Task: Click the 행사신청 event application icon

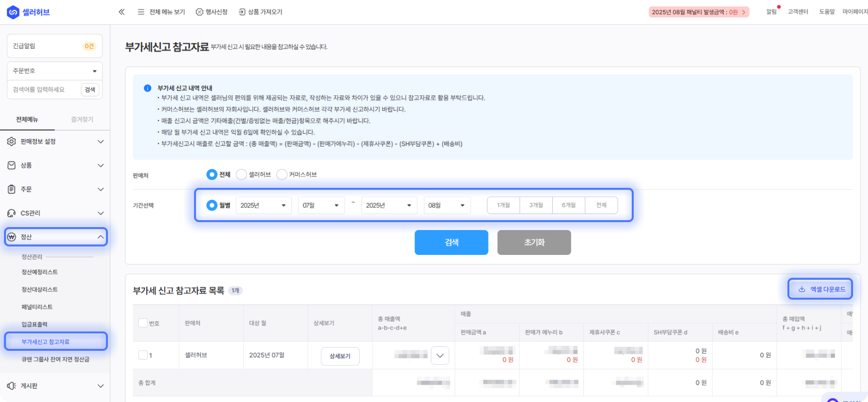Action: (199, 12)
